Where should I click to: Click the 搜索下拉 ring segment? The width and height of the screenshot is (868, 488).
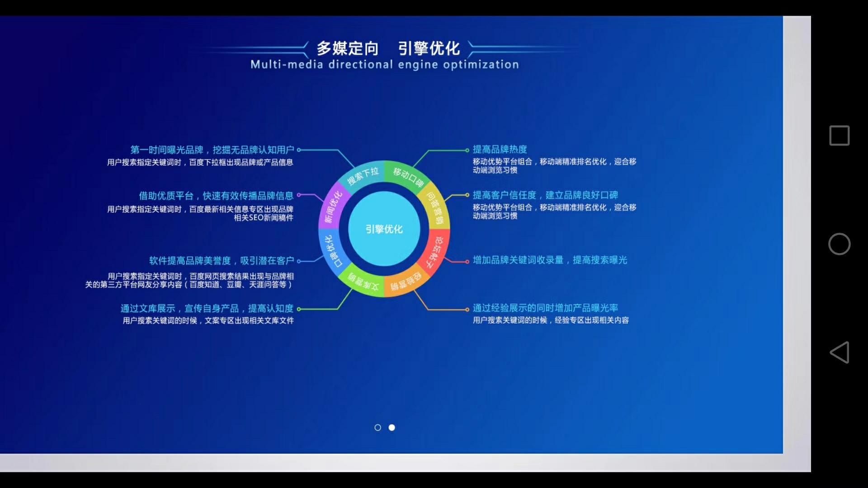[x=363, y=175]
